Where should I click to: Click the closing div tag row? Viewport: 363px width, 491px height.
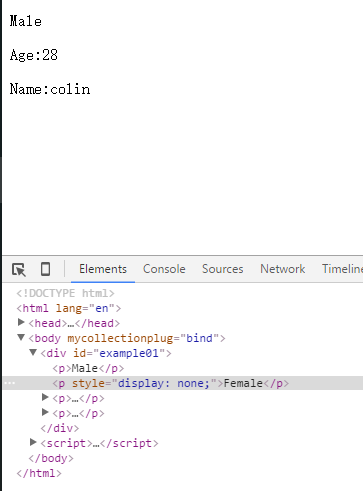[60, 428]
